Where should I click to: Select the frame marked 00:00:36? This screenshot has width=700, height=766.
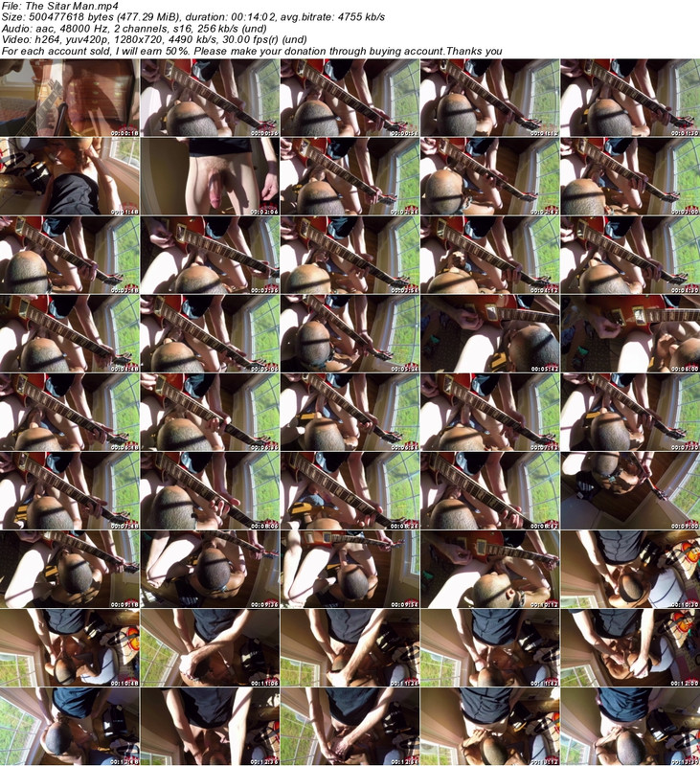pyautogui.click(x=210, y=98)
